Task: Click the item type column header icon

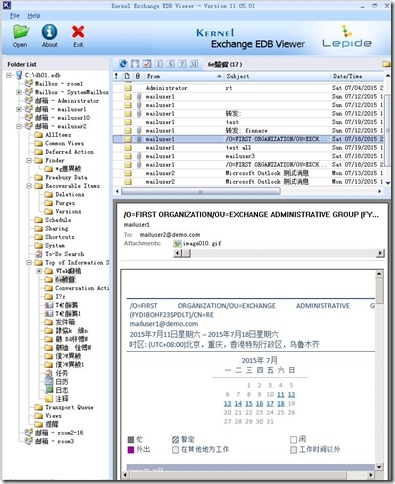Action: tap(127, 76)
